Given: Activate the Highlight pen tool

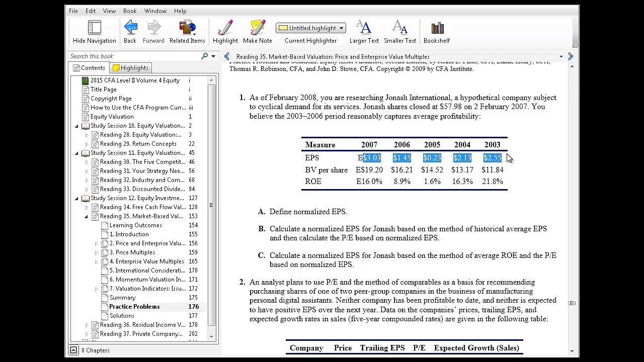Looking at the screenshot, I should [225, 28].
